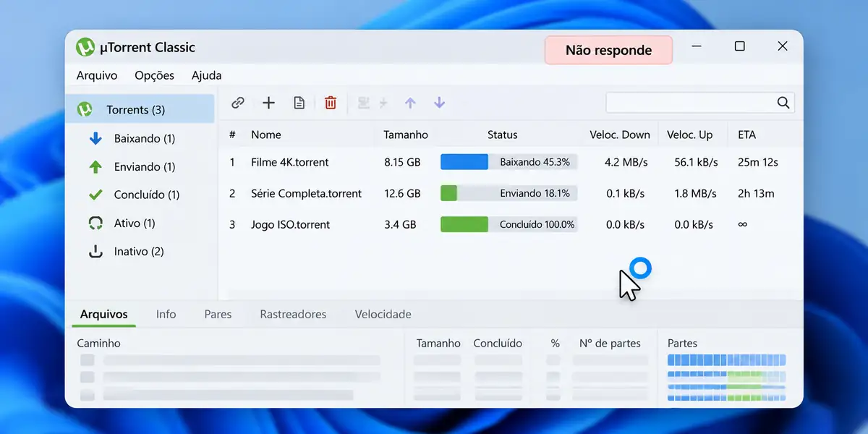Click the 56.1 kB/s upload speed
The width and height of the screenshot is (868, 434).
[x=696, y=162]
